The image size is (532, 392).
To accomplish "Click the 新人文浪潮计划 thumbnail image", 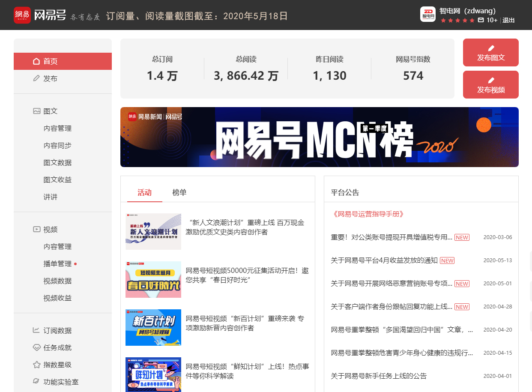I will click(153, 231).
